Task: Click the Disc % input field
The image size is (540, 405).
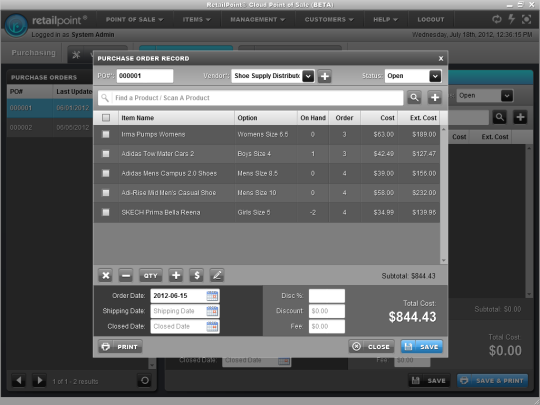Action: click(326, 296)
